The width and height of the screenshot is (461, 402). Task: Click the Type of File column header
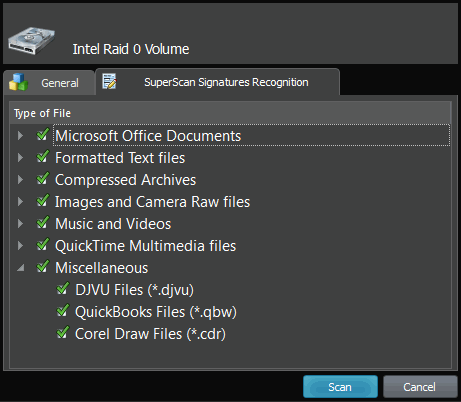pos(230,113)
